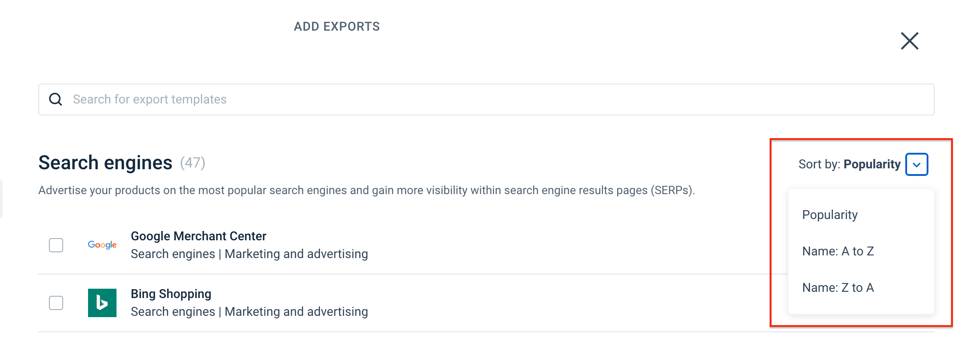Select Name: A to Z sorting
Image resolution: width=980 pixels, height=342 pixels.
[838, 251]
